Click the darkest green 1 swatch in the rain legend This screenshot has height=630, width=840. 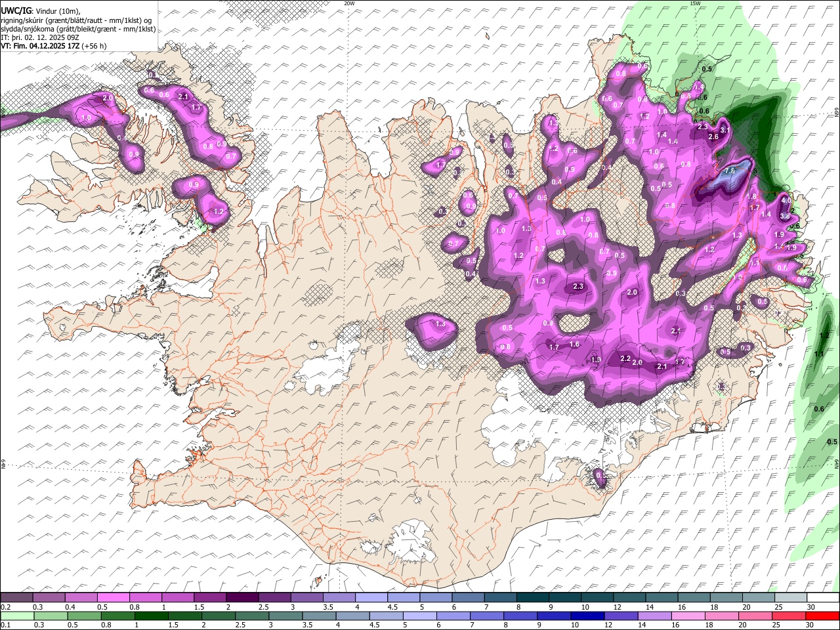pos(150,616)
